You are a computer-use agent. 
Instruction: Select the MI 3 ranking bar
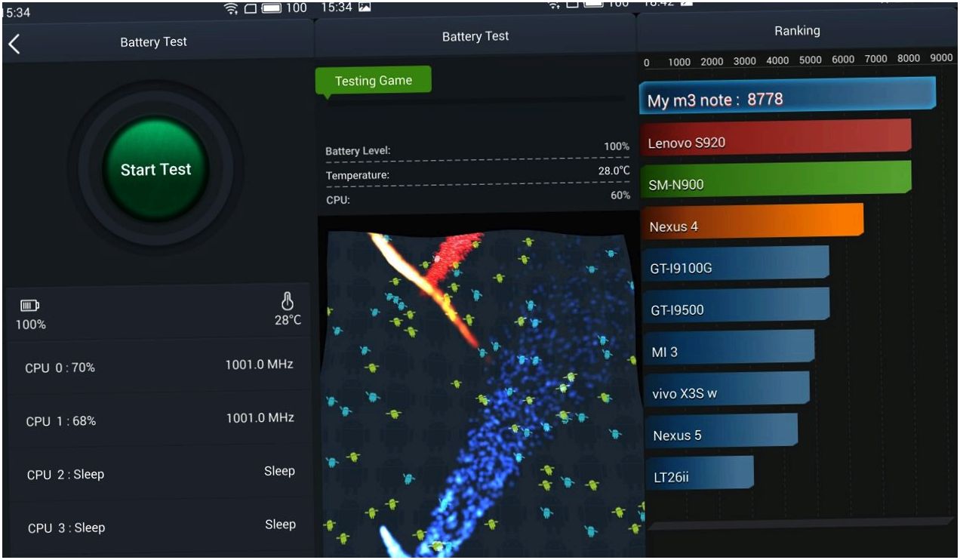click(729, 349)
